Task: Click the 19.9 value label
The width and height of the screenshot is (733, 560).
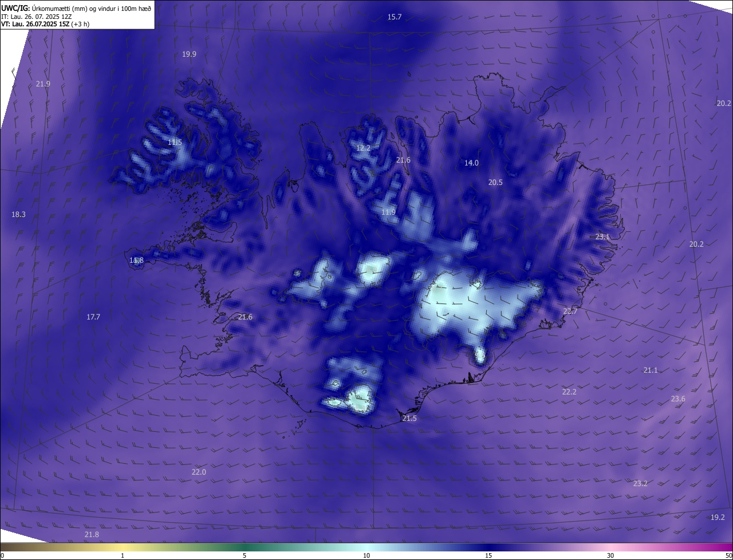Action: [189, 54]
